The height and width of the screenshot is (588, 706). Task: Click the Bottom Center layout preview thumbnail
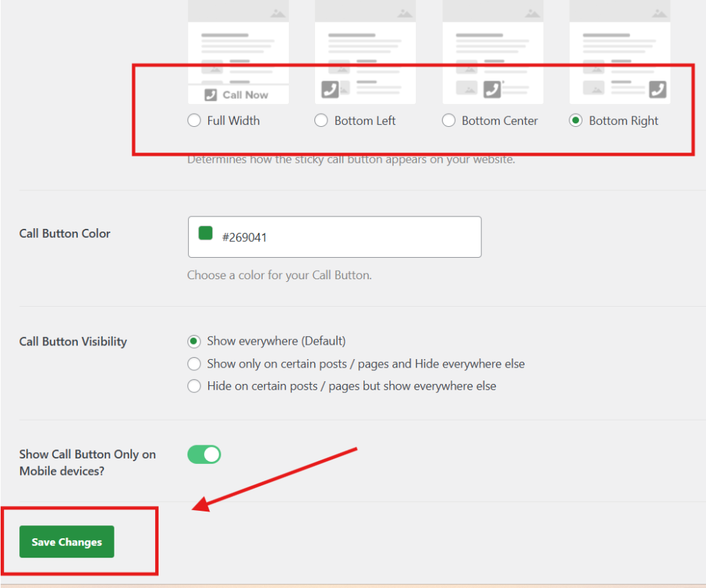(492, 52)
